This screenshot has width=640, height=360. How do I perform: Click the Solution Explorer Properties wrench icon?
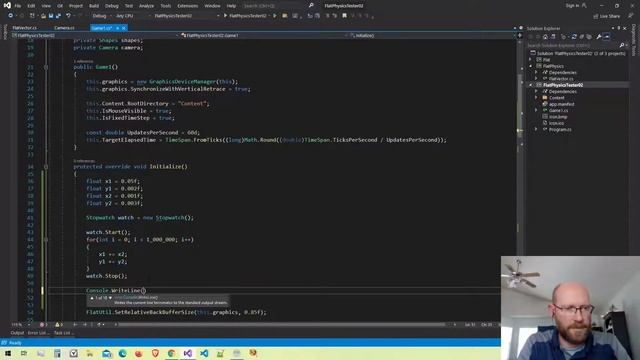click(x=599, y=37)
